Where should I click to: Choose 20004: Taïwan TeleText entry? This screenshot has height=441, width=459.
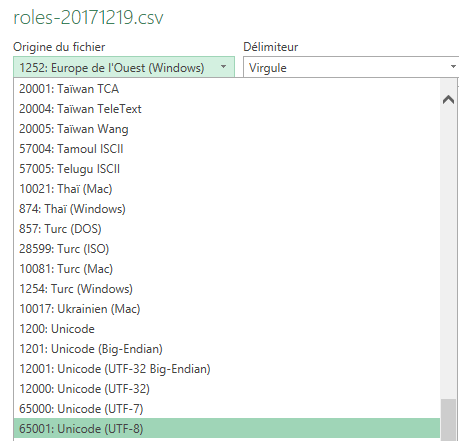227,109
